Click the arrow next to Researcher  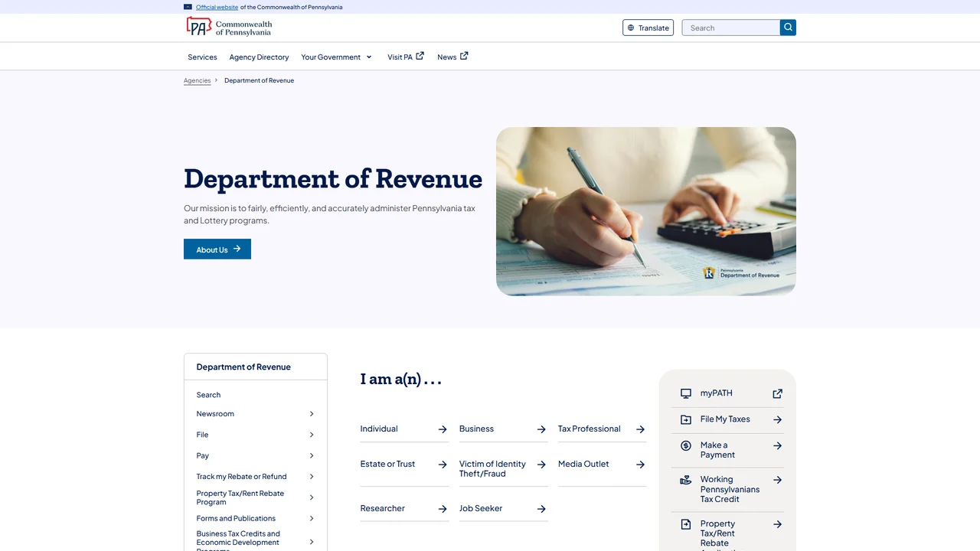point(443,509)
